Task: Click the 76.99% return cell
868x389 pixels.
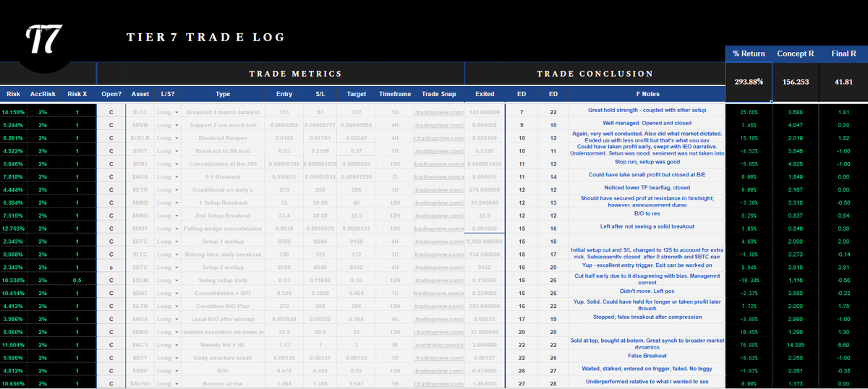Action: (749, 346)
